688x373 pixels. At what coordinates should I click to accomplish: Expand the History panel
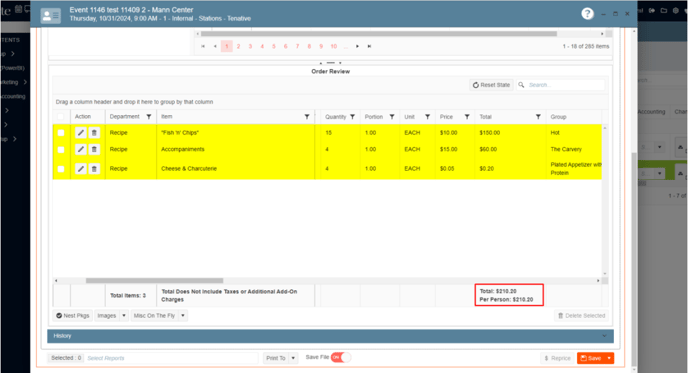(x=330, y=336)
